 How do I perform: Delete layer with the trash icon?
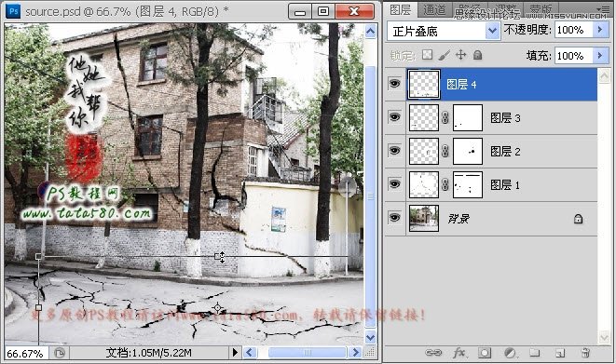pyautogui.click(x=585, y=353)
